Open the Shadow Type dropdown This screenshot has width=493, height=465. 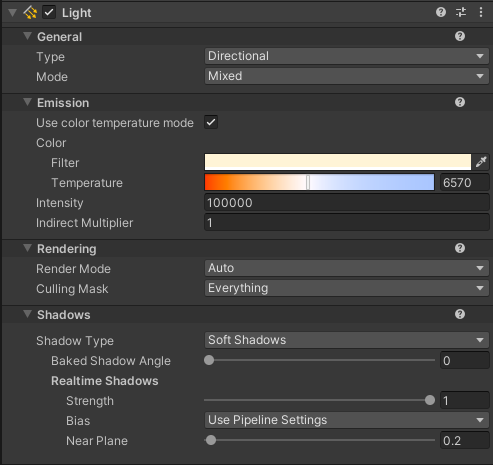347,340
